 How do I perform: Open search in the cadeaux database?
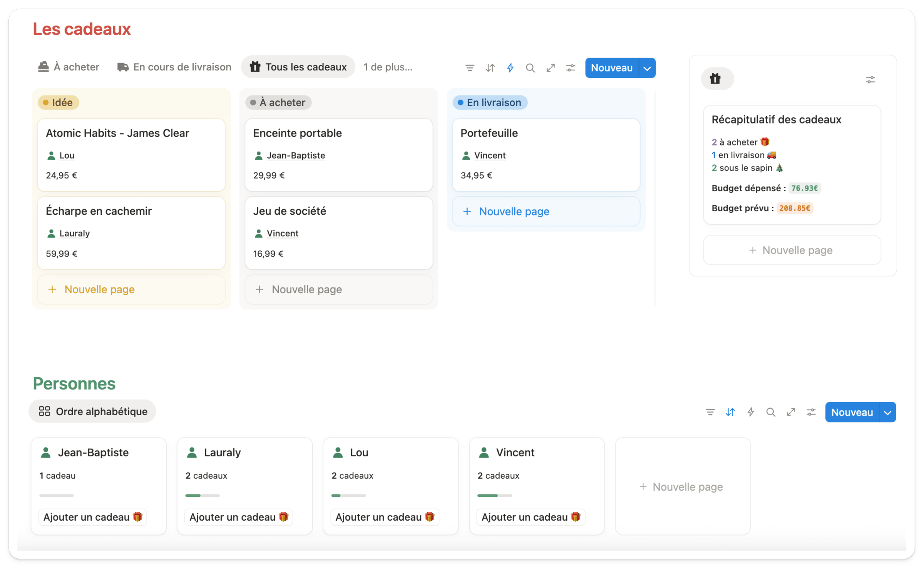pyautogui.click(x=530, y=68)
